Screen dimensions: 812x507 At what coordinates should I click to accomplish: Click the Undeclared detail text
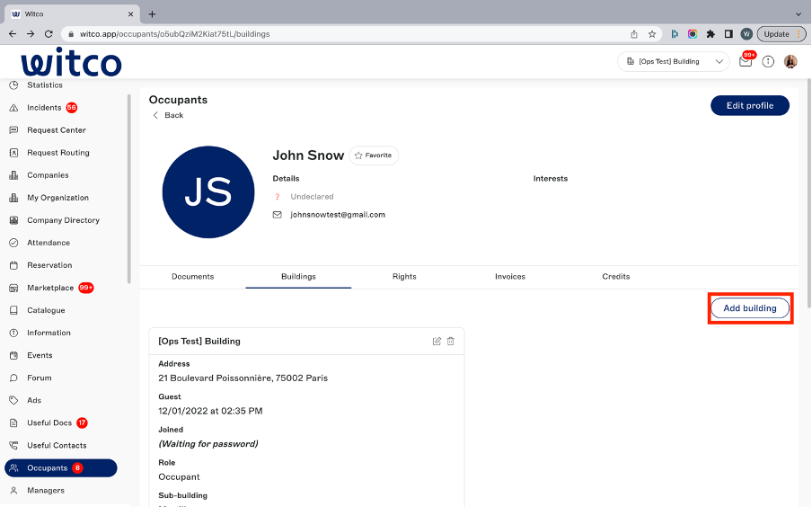point(312,197)
